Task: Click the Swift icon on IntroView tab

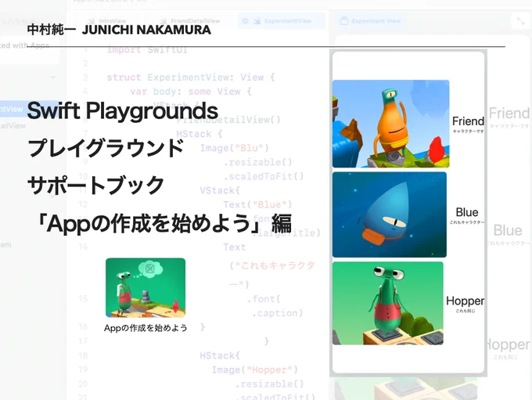Action: [92, 21]
